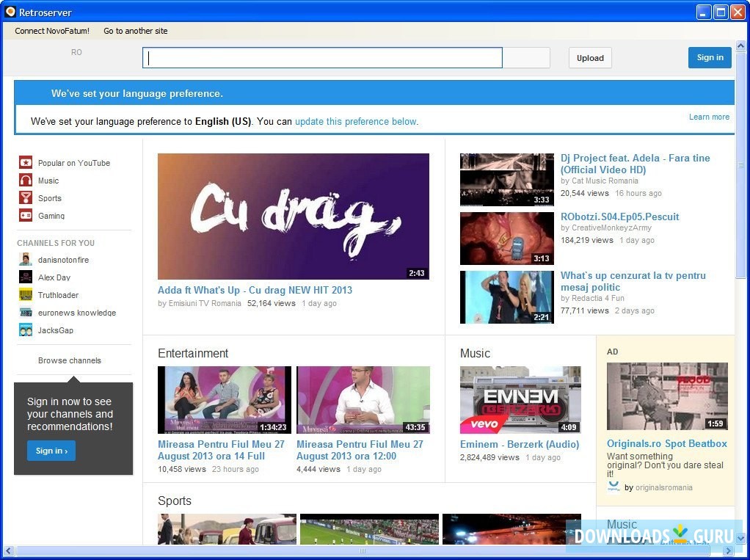The height and width of the screenshot is (560, 750).
Task: Open Dj Project feat. Adela video title
Action: pos(636,164)
